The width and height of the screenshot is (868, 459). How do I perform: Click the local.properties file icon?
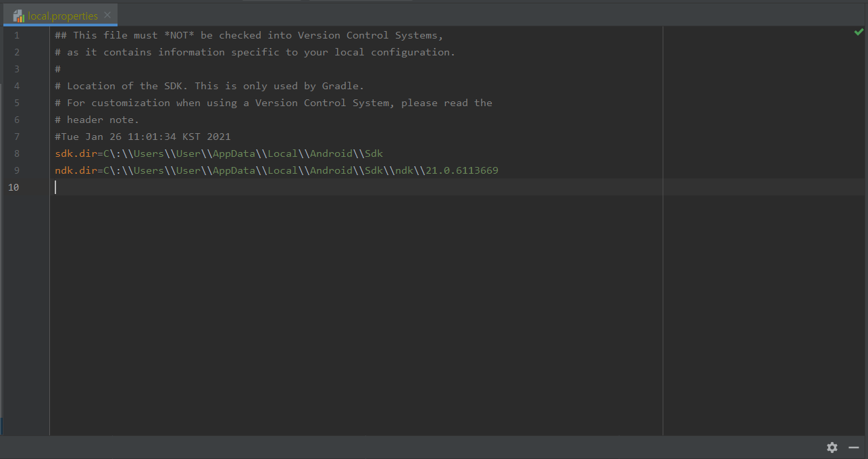(19, 16)
